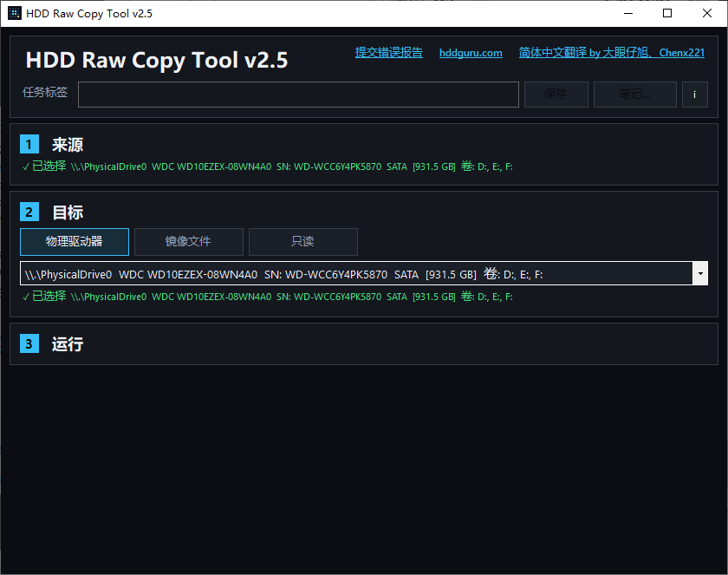Visit the hddguru.com link
This screenshot has width=728, height=575.
point(471,53)
